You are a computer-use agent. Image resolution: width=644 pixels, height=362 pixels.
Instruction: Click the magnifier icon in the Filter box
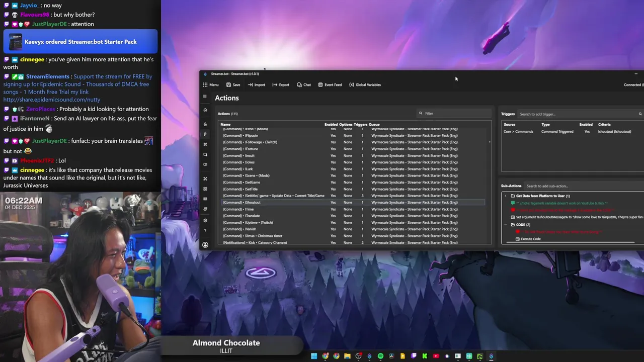(421, 113)
